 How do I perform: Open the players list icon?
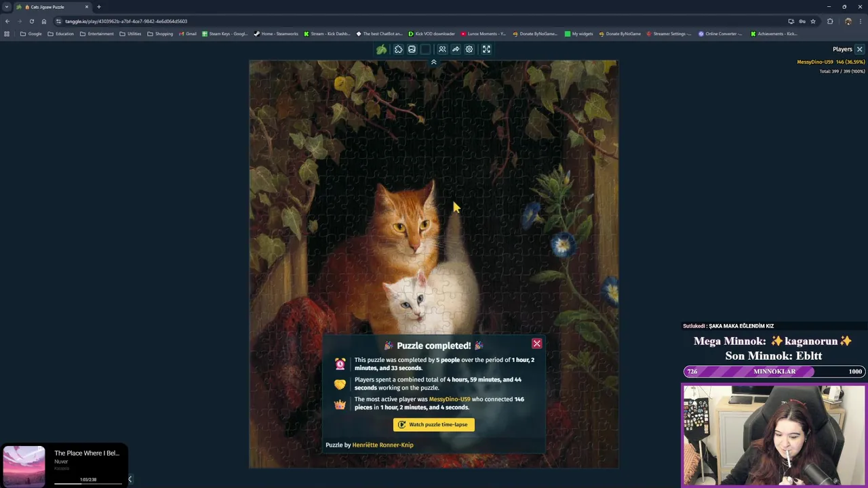(442, 49)
